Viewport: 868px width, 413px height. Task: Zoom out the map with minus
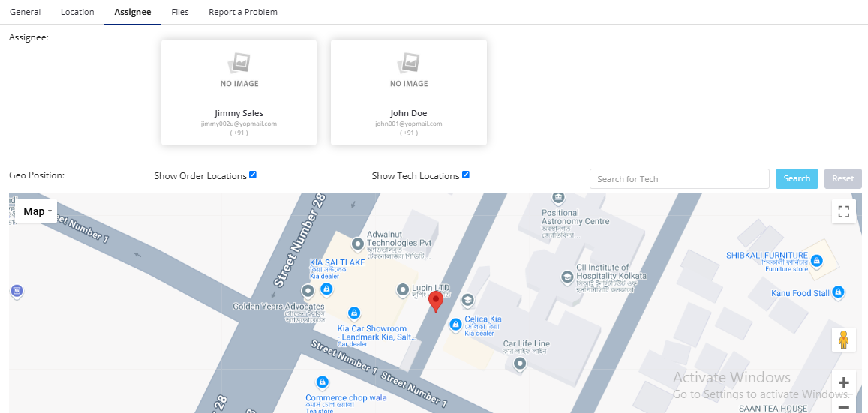pyautogui.click(x=844, y=406)
